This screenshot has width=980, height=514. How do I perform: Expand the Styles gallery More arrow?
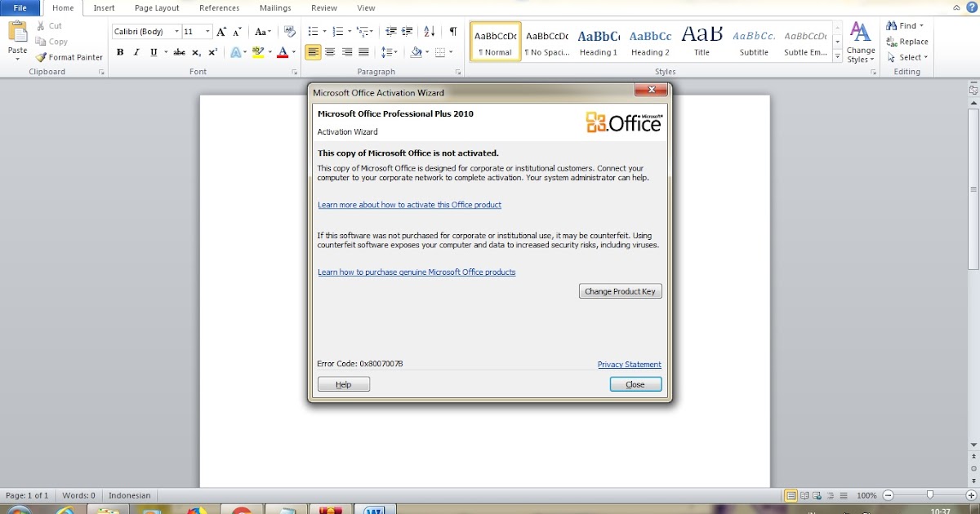point(837,57)
